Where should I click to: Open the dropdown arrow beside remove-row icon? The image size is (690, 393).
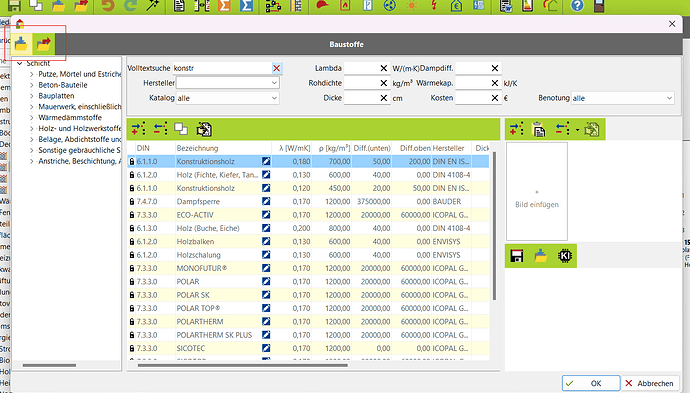click(577, 130)
